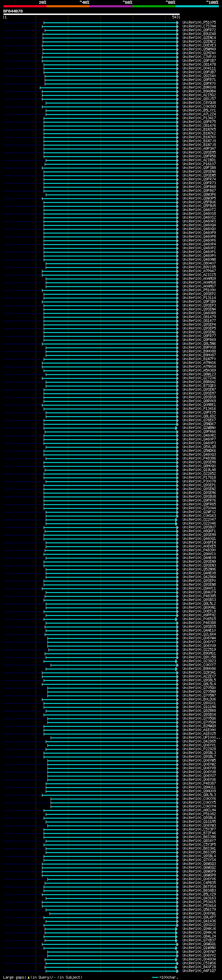Select label UniRef100_Q9SBU8

tap(199, 496)
